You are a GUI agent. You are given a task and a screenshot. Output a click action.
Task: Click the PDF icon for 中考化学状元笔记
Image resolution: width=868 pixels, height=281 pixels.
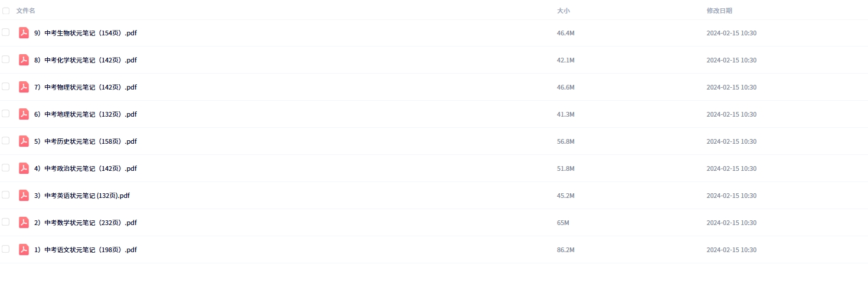coord(24,60)
